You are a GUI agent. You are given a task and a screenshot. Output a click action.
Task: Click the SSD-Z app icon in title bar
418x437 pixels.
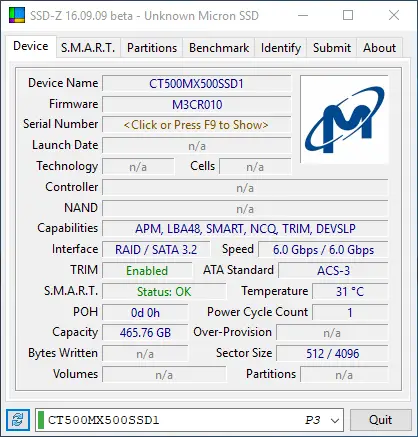(x=17, y=15)
